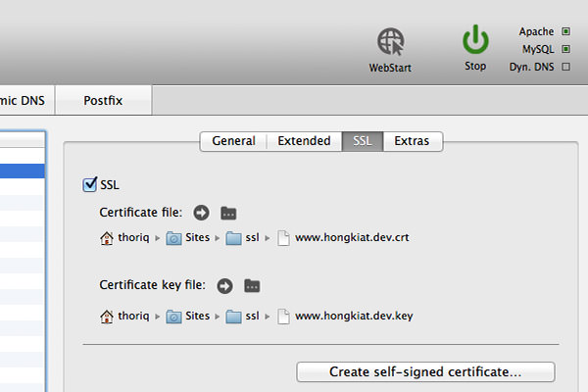The image size is (588, 392).
Task: Click file icon beside www.hongkiat.dev.key
Action: [283, 317]
